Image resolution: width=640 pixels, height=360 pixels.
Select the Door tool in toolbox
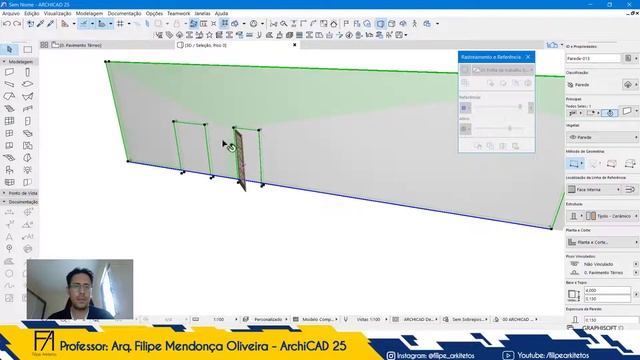pyautogui.click(x=27, y=121)
